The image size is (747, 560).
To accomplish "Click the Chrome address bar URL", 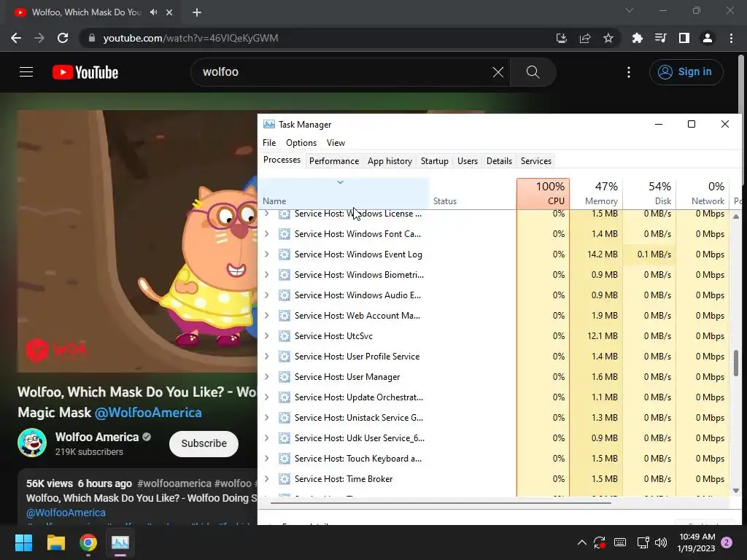I will pos(190,38).
